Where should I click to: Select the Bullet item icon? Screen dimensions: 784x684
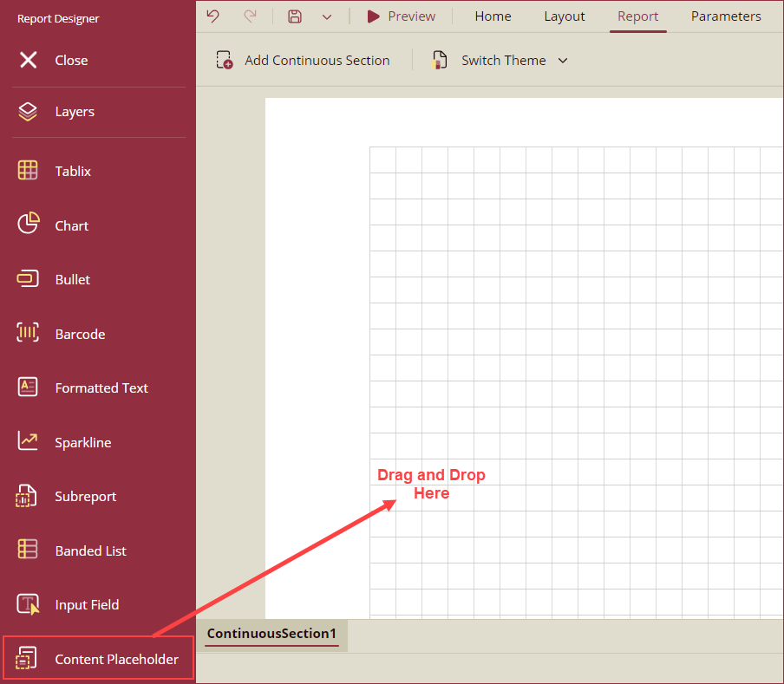28,279
